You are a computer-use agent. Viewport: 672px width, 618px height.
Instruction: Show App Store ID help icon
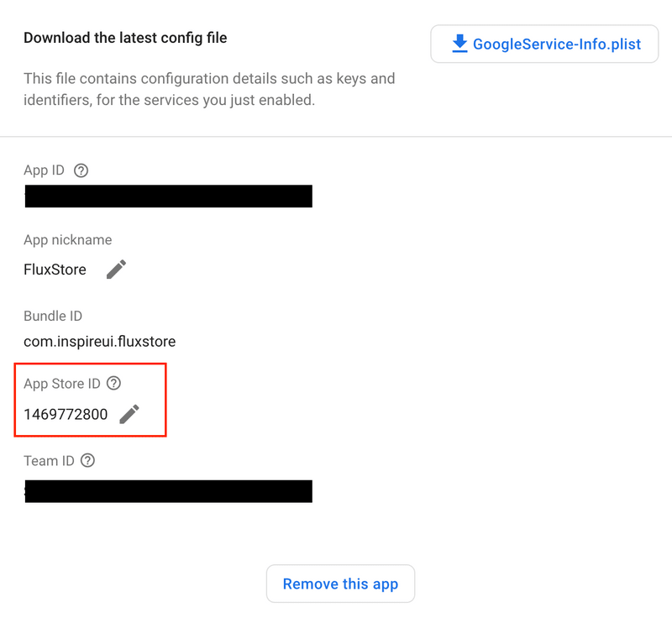point(113,383)
